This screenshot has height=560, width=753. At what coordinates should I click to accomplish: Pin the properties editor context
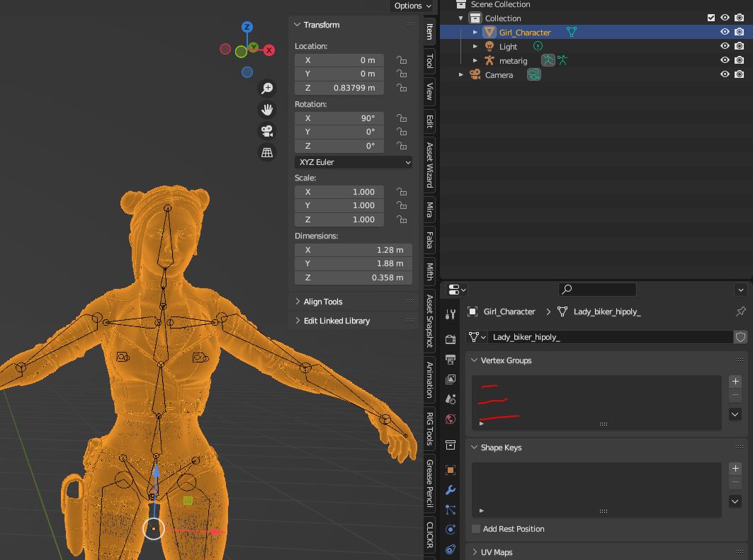coord(740,312)
